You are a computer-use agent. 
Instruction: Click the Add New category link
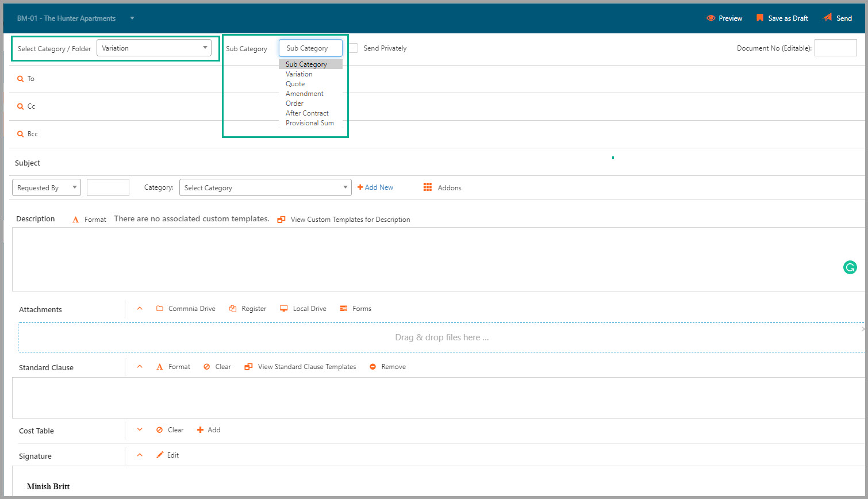375,187
